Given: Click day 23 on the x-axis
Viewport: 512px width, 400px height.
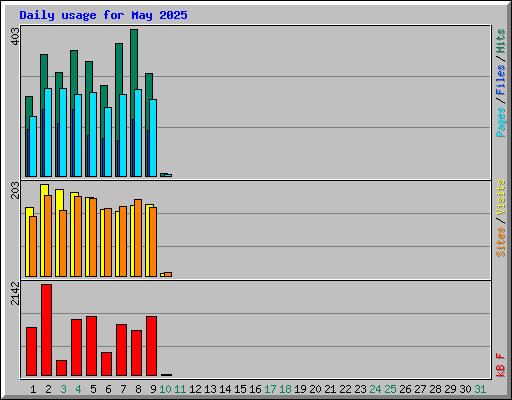Looking at the screenshot, I should pos(360,389).
